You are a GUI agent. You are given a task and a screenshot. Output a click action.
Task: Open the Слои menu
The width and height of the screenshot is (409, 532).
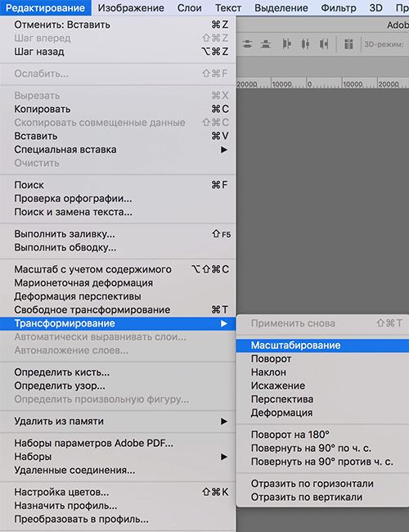point(189,8)
